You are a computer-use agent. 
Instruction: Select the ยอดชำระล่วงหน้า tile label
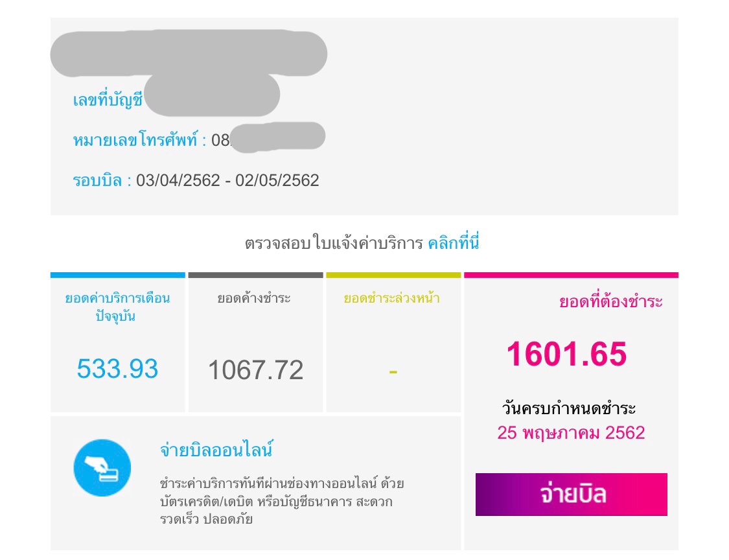point(391,299)
